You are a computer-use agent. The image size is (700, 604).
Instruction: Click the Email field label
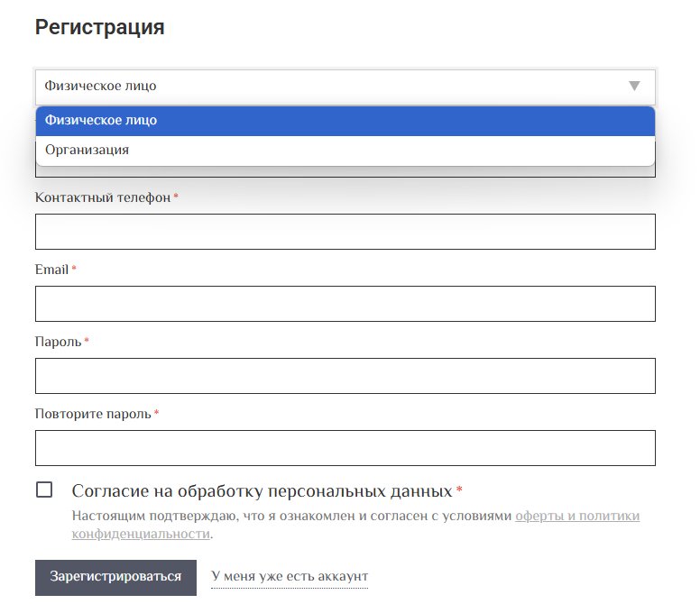coord(51,270)
